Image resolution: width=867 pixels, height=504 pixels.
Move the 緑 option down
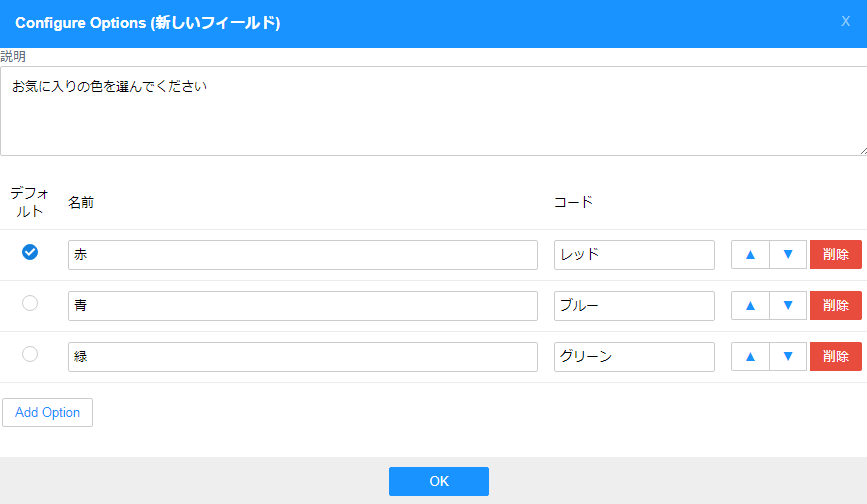point(788,356)
